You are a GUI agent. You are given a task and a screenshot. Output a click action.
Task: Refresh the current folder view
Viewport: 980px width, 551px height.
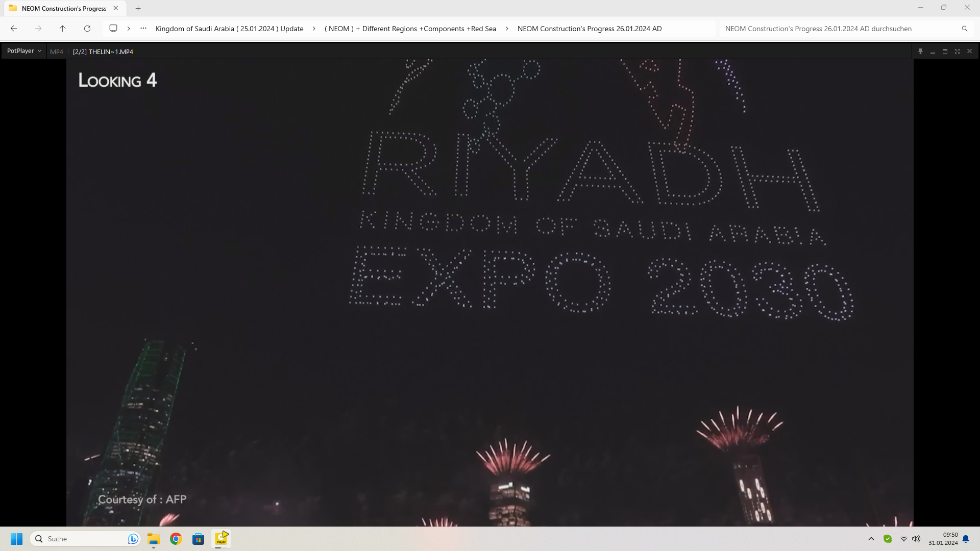click(x=87, y=29)
